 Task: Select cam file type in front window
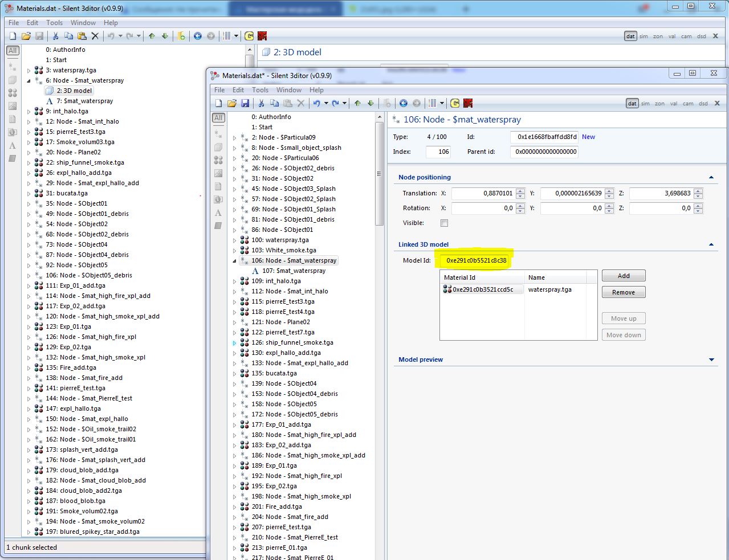click(x=688, y=104)
